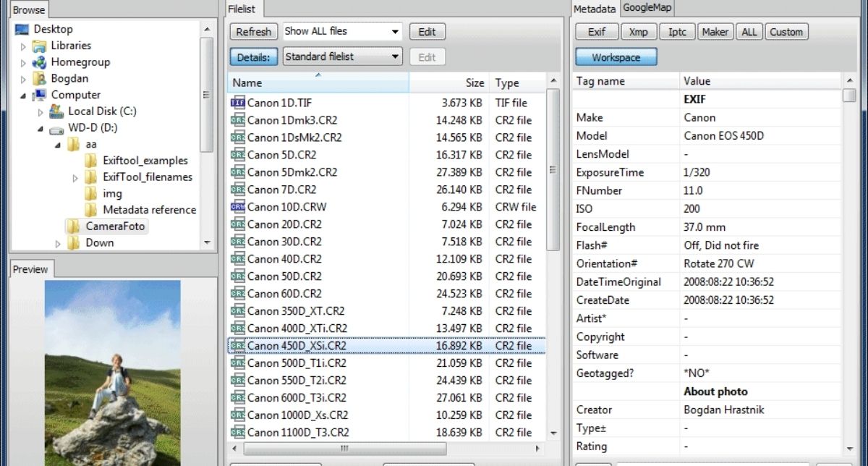Click the CR2 icon beside Canon 5D.CR2

[x=237, y=155]
